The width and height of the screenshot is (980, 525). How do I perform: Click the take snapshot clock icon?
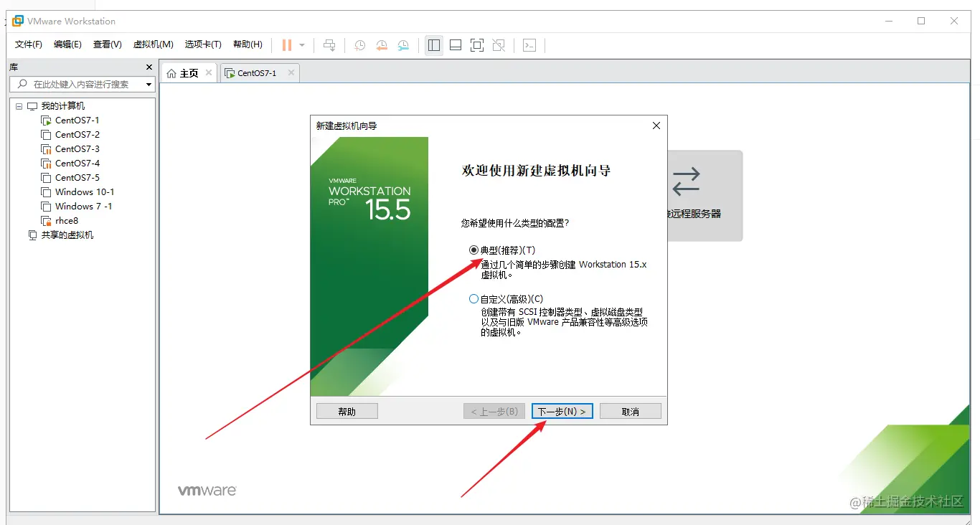(x=360, y=45)
